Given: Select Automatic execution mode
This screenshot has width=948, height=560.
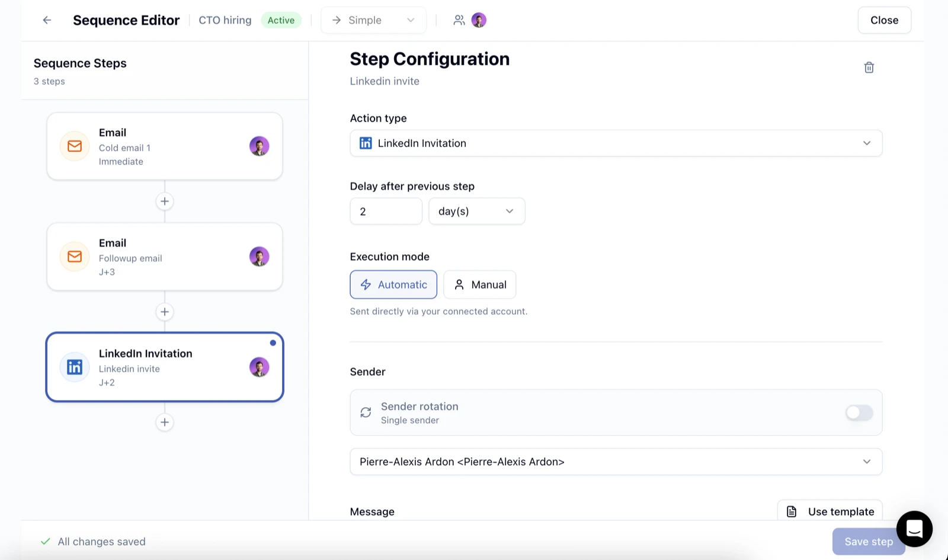Looking at the screenshot, I should (x=393, y=284).
